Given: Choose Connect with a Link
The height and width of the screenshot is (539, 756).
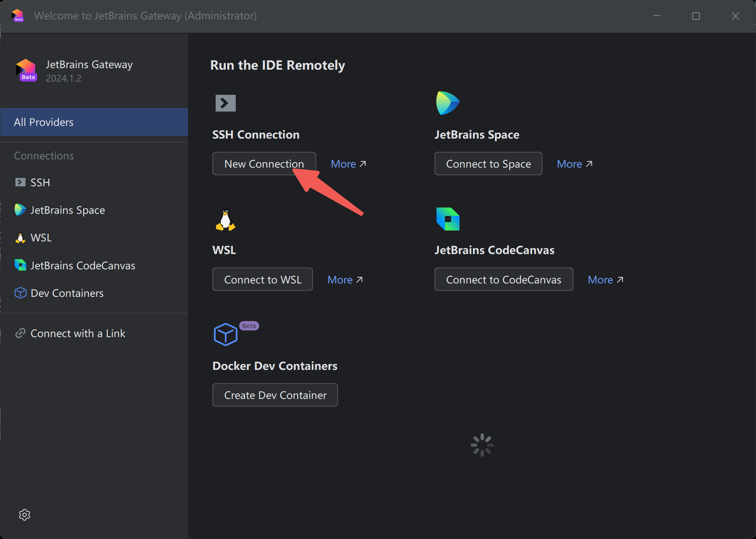Looking at the screenshot, I should point(94,333).
